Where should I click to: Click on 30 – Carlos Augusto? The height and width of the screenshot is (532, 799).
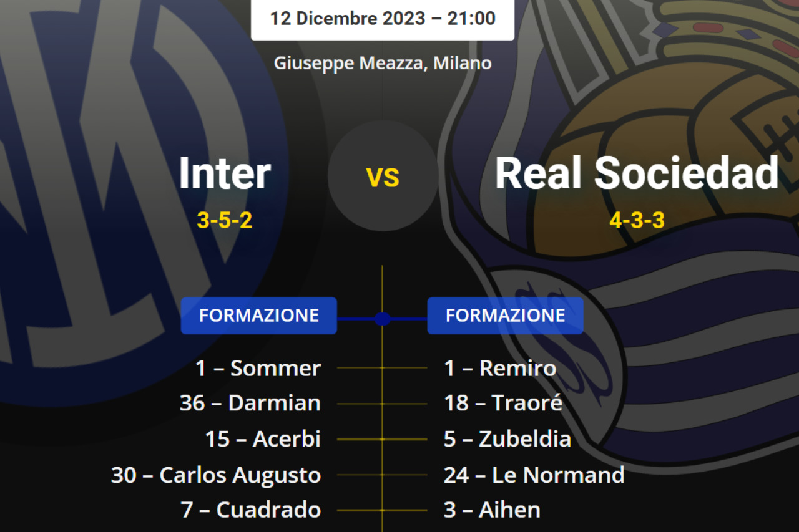(216, 475)
